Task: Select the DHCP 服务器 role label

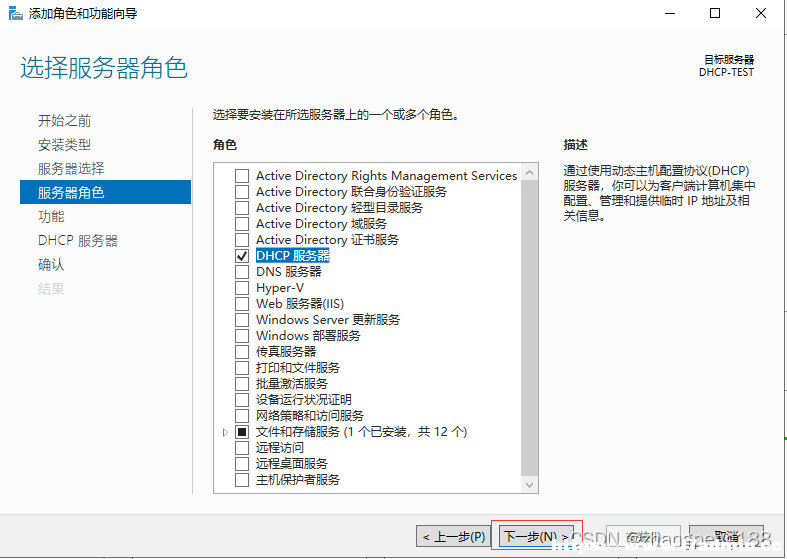Action: click(x=293, y=256)
